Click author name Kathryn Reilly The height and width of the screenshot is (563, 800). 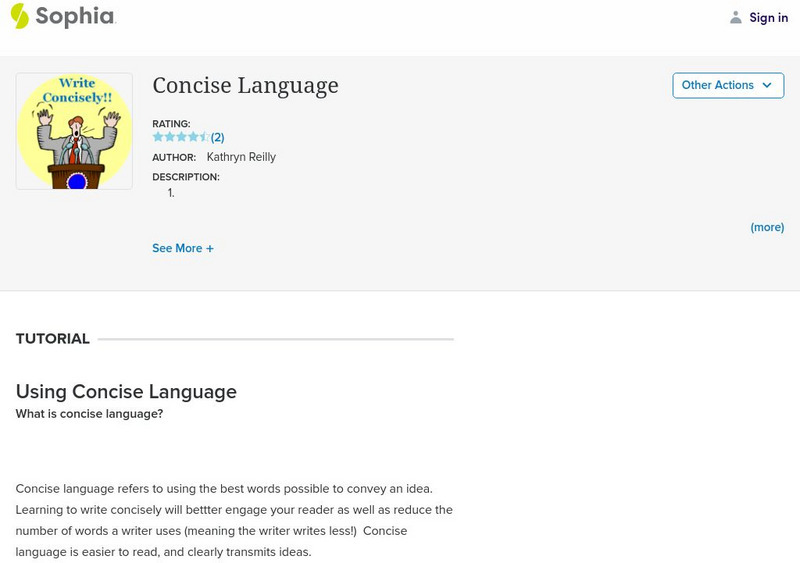point(241,157)
